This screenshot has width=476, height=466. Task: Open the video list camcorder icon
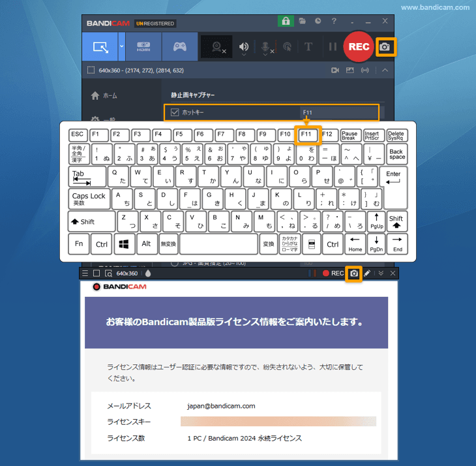[x=335, y=70]
